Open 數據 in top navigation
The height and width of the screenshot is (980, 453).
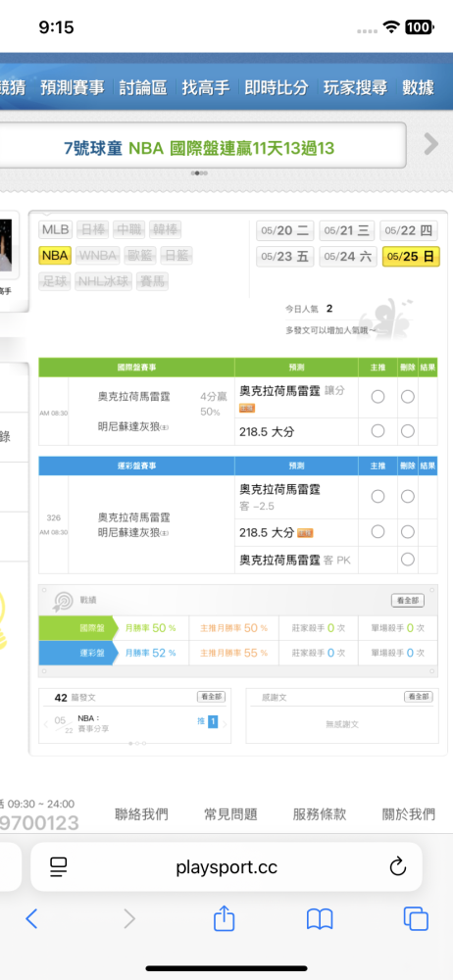418,87
